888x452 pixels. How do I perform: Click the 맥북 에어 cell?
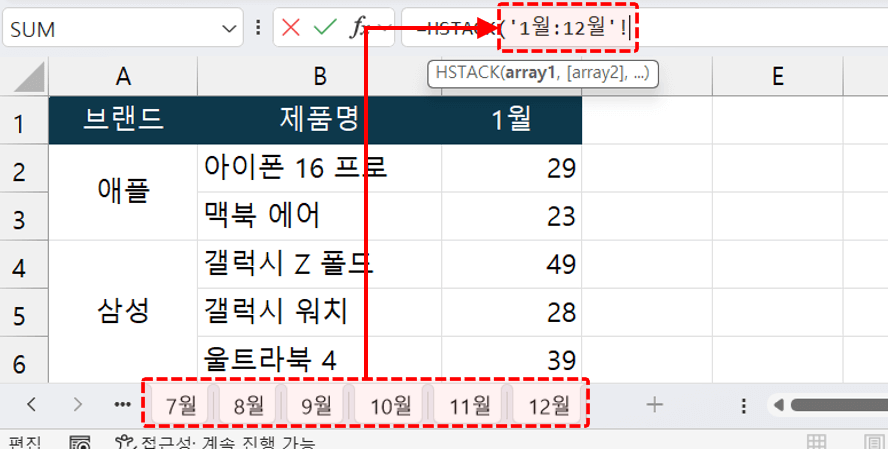tap(319, 216)
